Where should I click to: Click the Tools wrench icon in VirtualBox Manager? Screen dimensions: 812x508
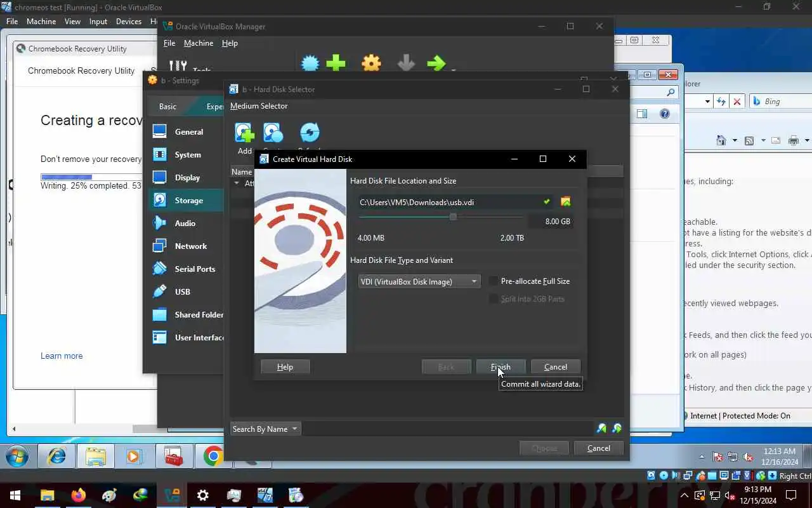click(178, 66)
